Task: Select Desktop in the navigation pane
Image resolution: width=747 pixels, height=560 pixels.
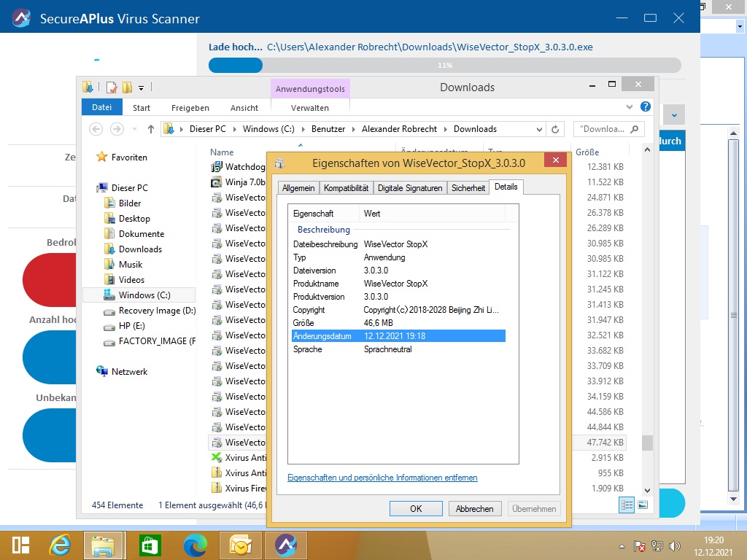Action: tap(128, 219)
